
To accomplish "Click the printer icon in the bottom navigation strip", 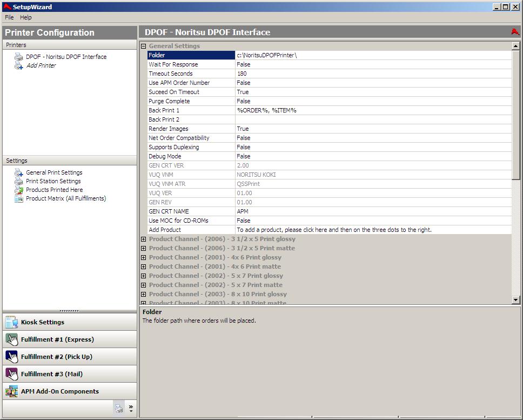I will [119, 408].
